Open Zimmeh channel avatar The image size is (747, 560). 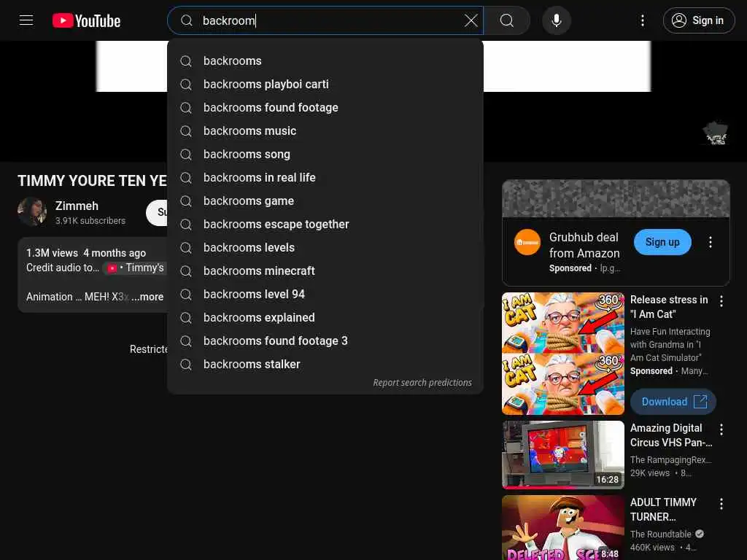click(x=32, y=211)
